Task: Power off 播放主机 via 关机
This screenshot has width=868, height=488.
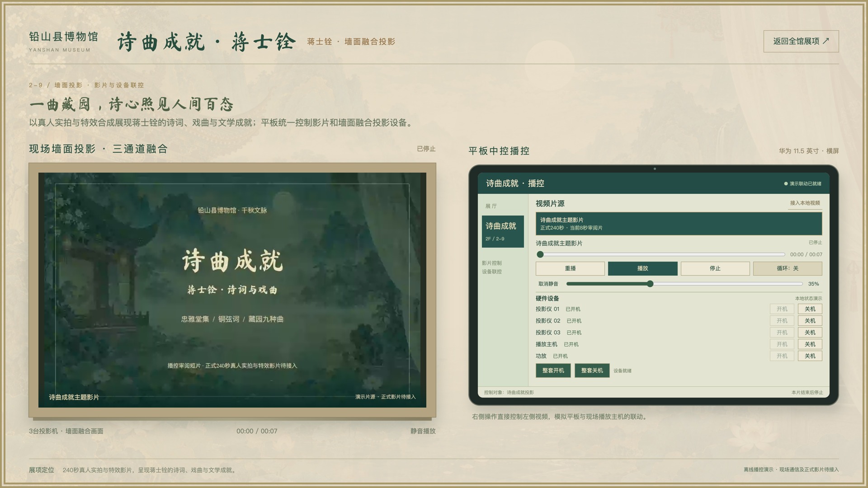Action: pyautogui.click(x=810, y=344)
